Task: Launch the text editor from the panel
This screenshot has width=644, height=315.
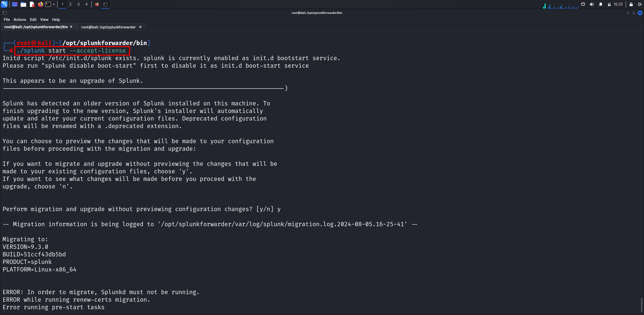Action: point(32,4)
